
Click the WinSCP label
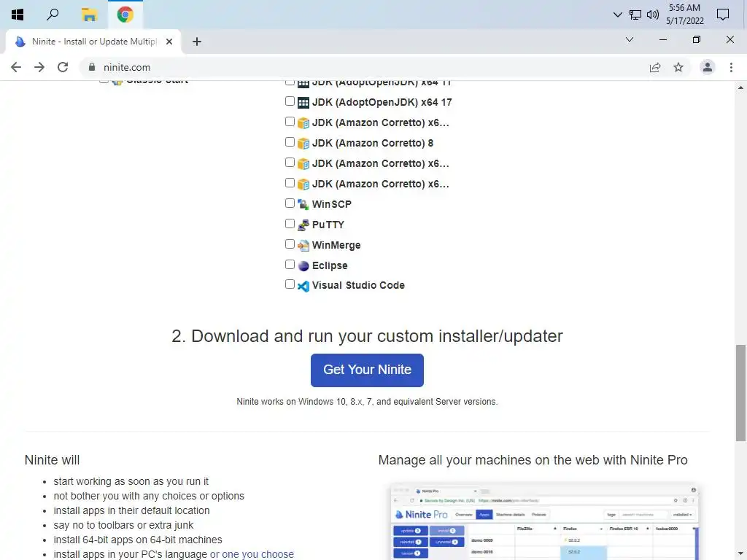(332, 204)
